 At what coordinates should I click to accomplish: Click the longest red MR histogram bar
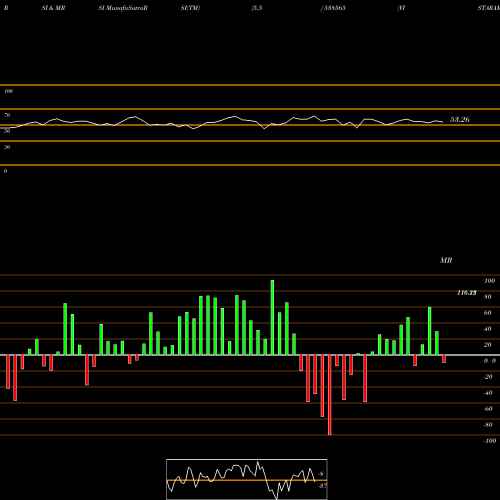pos(330,395)
